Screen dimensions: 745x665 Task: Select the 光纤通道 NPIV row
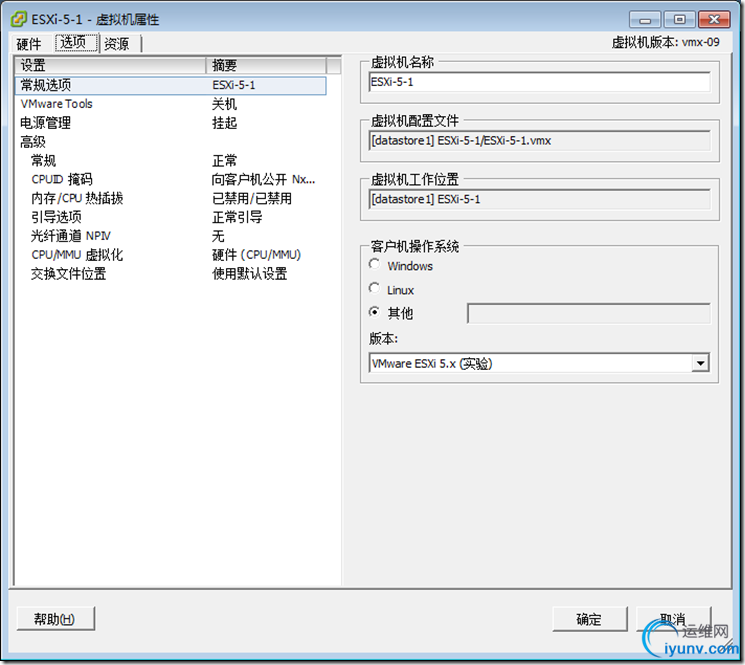171,236
